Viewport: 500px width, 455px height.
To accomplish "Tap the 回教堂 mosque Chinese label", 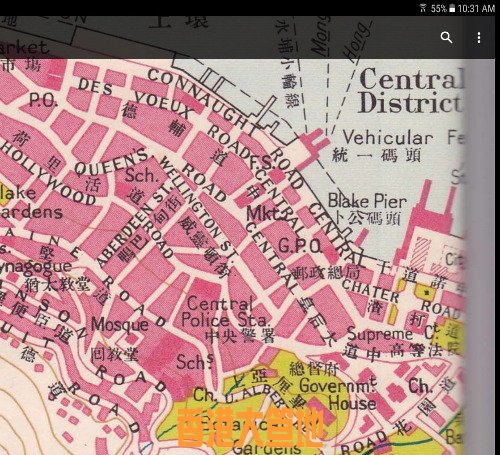I will tap(114, 354).
